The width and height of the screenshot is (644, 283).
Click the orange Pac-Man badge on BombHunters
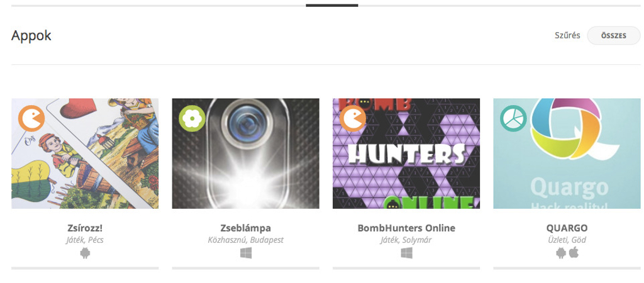[352, 118]
